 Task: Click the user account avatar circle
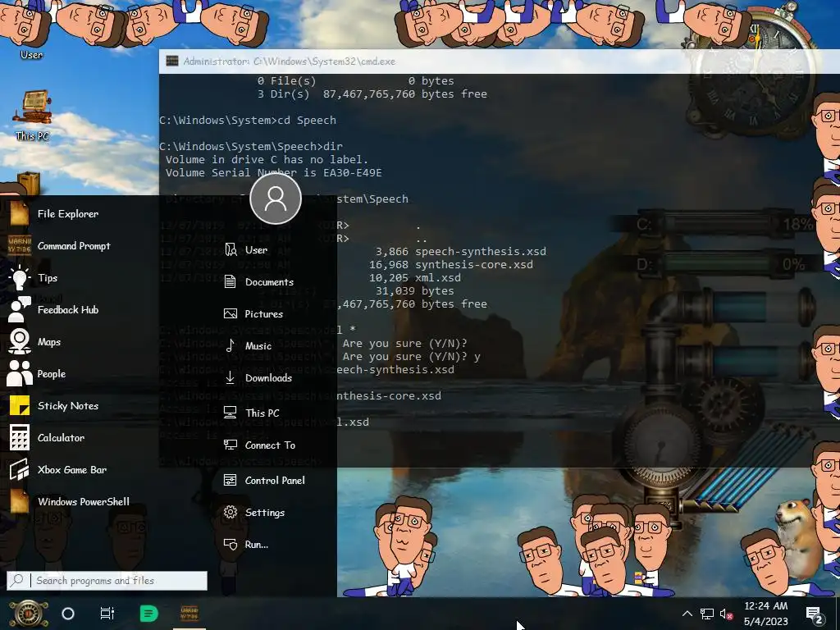click(276, 199)
